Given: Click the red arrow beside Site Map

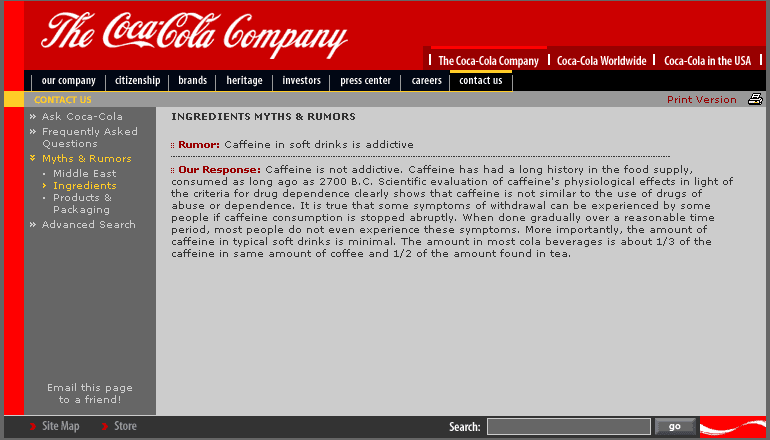Looking at the screenshot, I should [32, 426].
